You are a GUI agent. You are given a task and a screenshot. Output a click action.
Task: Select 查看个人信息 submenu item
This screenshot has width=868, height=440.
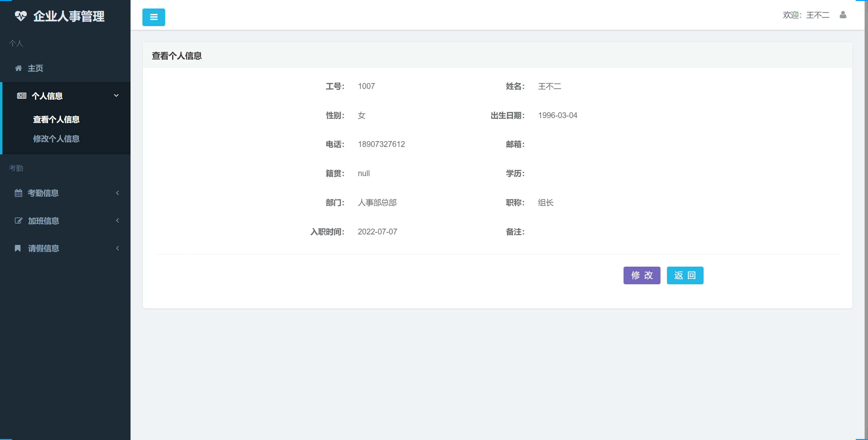tap(56, 119)
